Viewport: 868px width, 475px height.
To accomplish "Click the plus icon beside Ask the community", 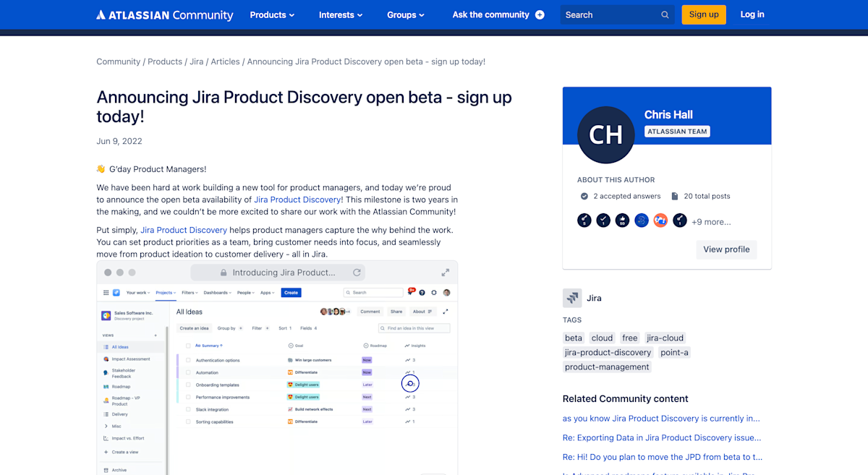I will (x=540, y=14).
